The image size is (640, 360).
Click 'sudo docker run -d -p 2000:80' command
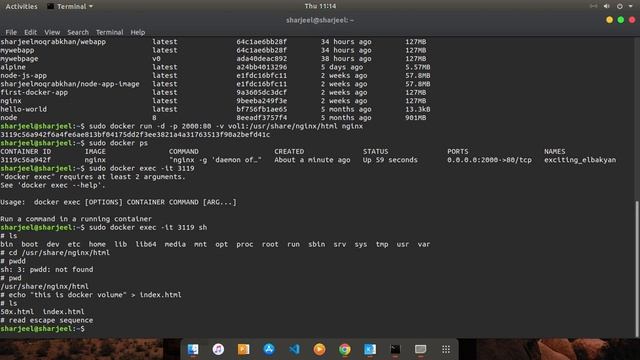(x=150, y=126)
